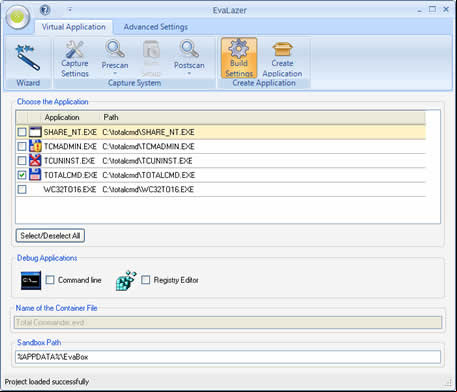Select path C:\totalcmd\WC32TO16.EXE
Screen dimensions: 457x392
tap(148, 190)
